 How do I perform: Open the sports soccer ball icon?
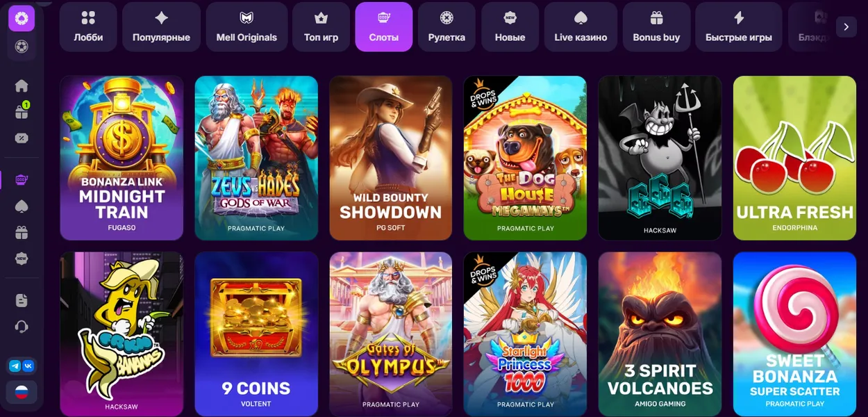click(22, 47)
